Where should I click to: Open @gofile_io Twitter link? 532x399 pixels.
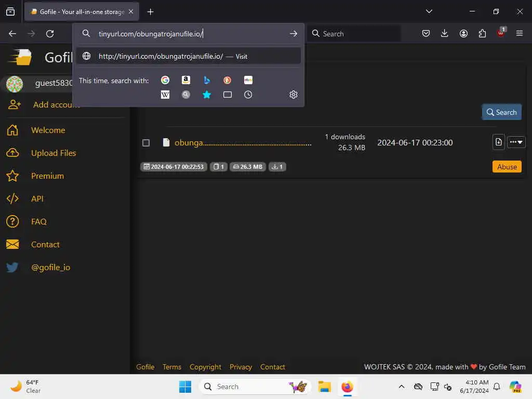(x=50, y=268)
